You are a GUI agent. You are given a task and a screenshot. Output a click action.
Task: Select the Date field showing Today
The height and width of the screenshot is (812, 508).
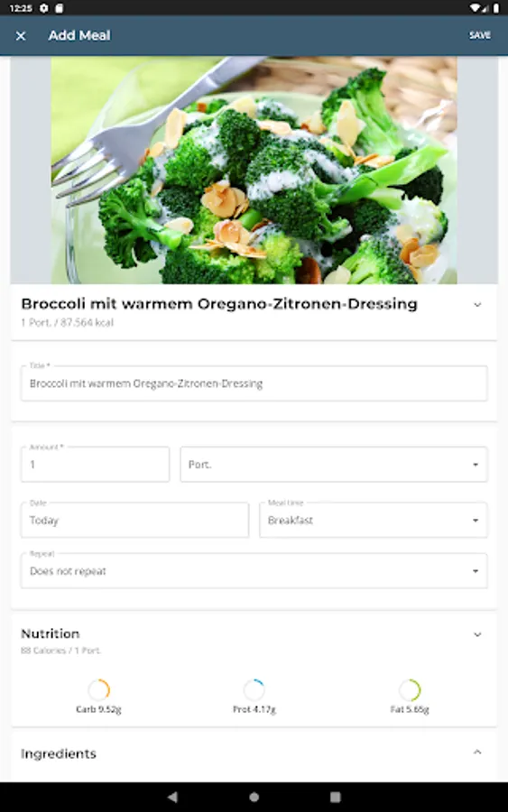(134, 520)
